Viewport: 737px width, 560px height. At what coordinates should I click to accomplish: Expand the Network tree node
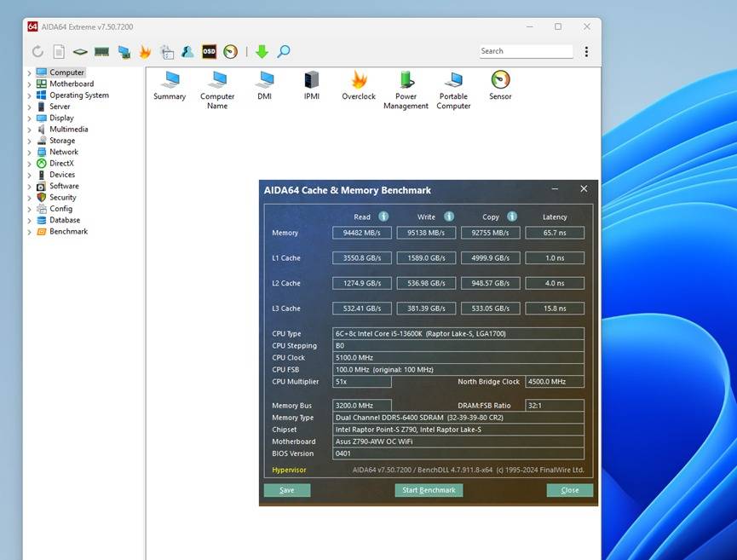29,153
